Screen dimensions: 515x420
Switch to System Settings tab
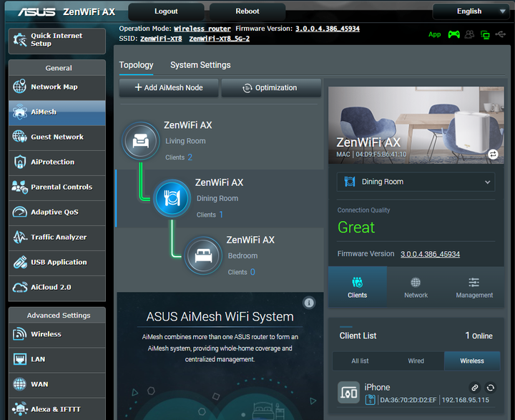200,65
